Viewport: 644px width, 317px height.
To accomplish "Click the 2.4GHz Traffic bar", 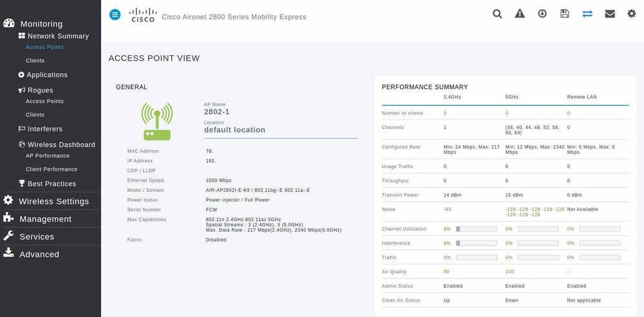I will pos(477,257).
